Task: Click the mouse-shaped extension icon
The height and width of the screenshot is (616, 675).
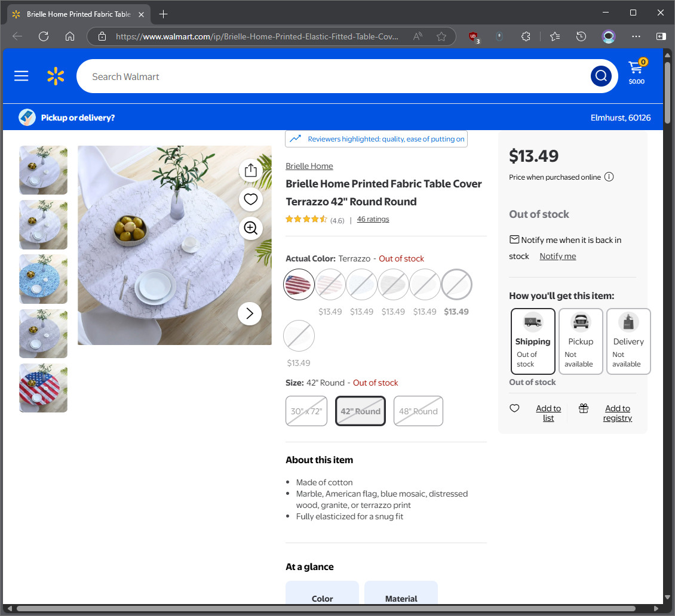Action: pos(499,36)
